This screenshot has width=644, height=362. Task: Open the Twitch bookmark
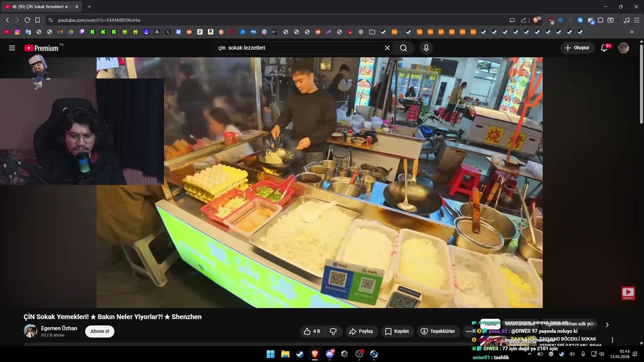tap(82, 32)
